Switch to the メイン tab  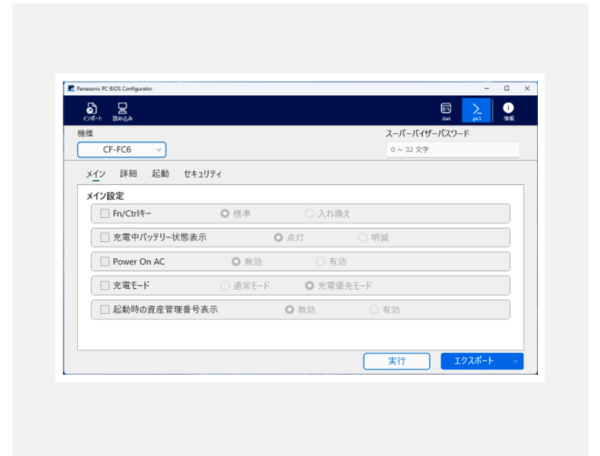[95, 174]
